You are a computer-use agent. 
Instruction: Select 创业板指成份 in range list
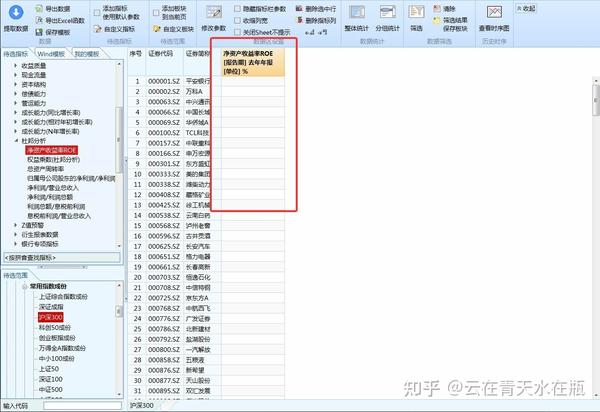pos(57,338)
